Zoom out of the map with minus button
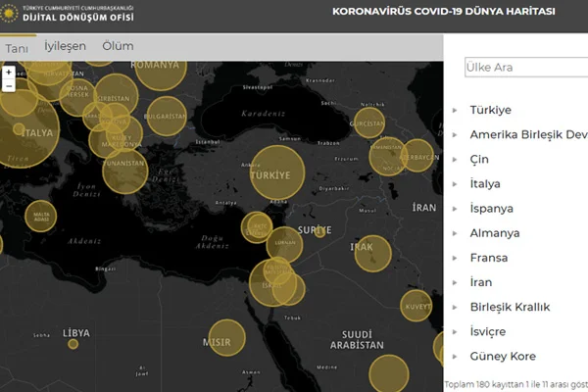This screenshot has width=588, height=392. [x=9, y=86]
